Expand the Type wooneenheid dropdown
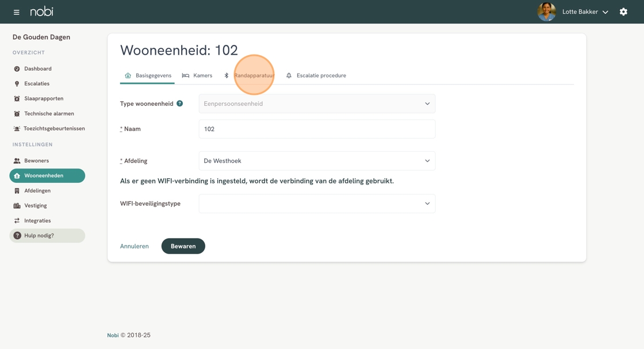 tap(317, 104)
